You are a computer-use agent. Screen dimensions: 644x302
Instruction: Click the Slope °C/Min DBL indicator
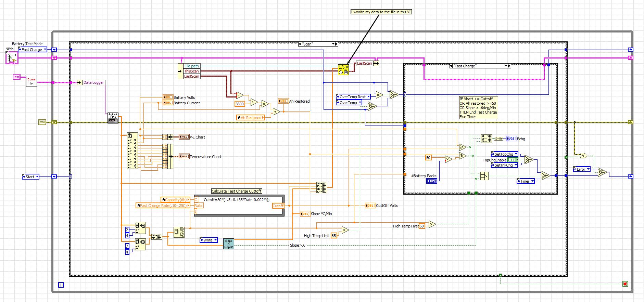point(305,214)
